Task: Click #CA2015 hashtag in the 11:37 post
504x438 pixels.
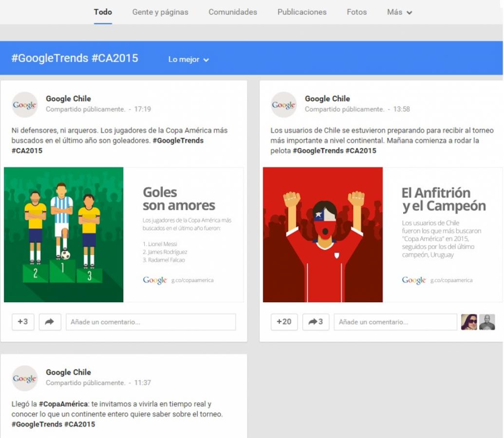Action: click(x=80, y=424)
